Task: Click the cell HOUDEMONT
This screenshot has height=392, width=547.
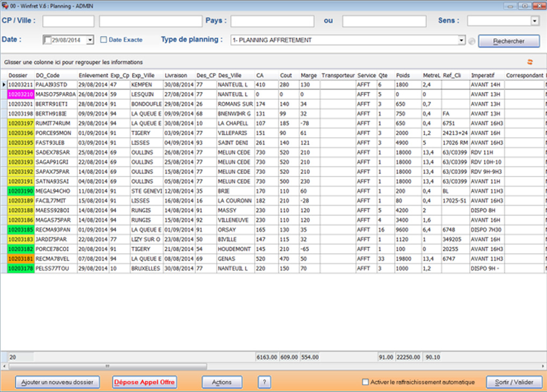Action: [x=236, y=249]
